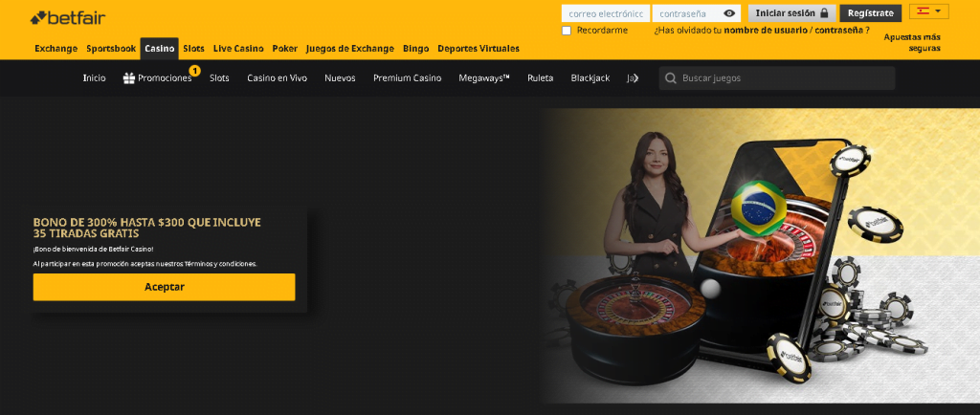Open Deportes Virtuales tab
The height and width of the screenshot is (415, 980).
coord(479,49)
